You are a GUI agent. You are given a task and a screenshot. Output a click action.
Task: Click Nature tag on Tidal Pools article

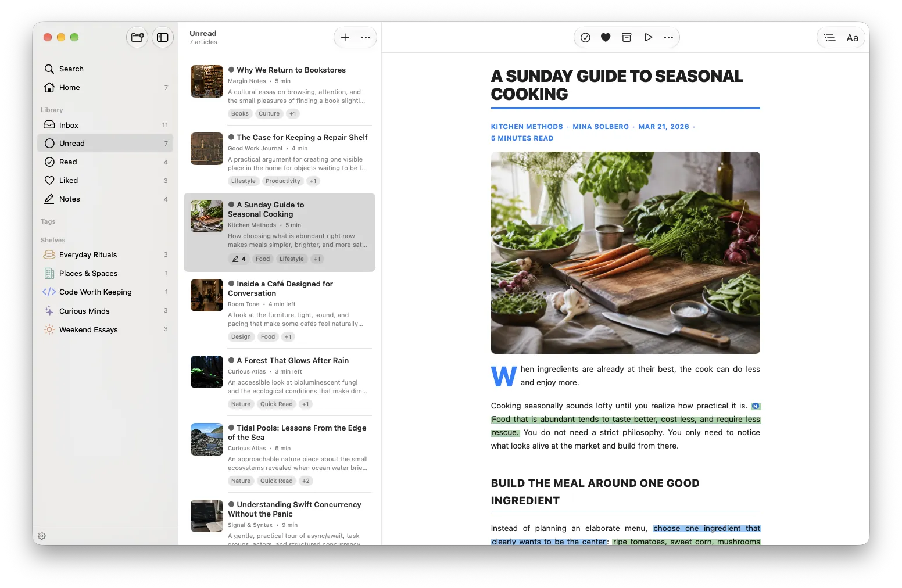click(241, 481)
